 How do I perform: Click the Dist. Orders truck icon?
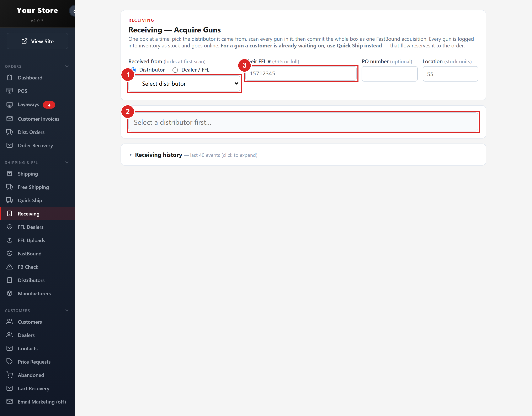coord(10,132)
